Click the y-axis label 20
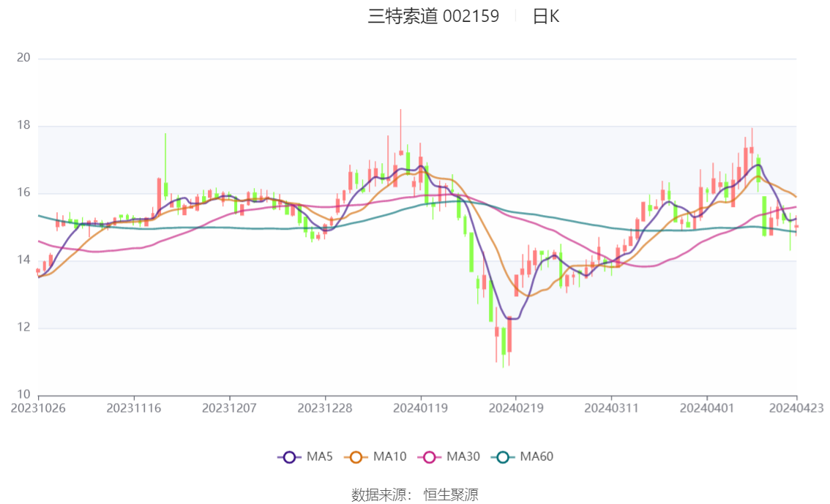830x504 pixels. click(24, 58)
